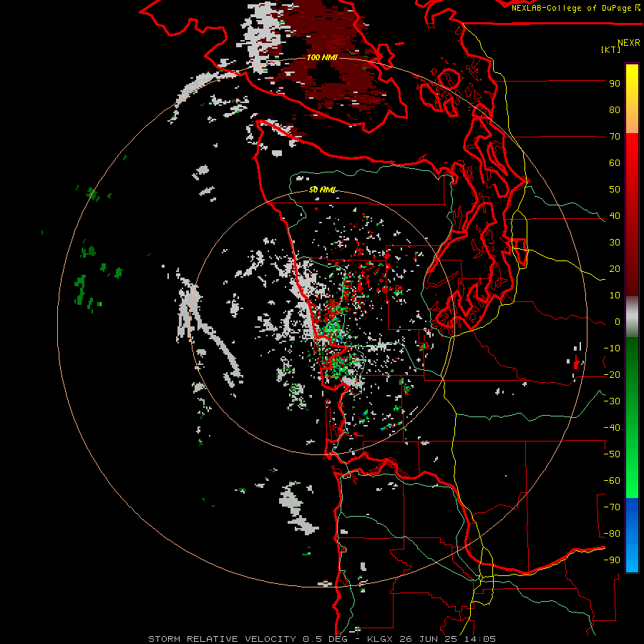This screenshot has width=644, height=644.
Task: Click the '100 NMI' range ring label
Action: click(x=322, y=57)
